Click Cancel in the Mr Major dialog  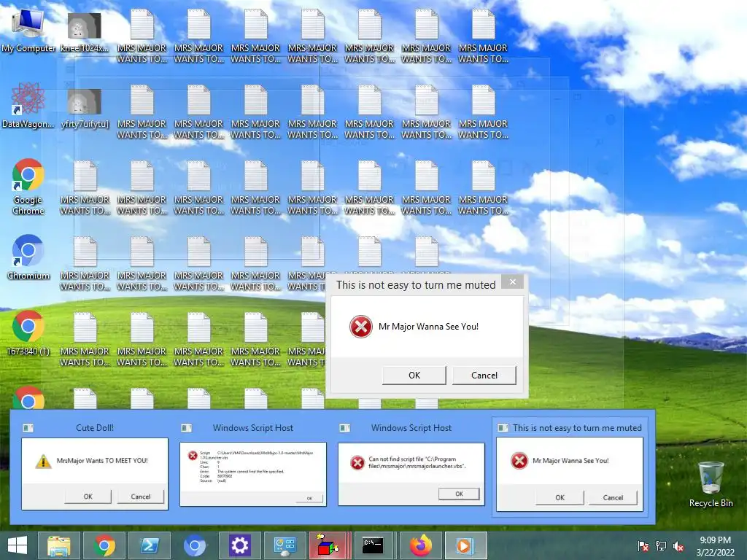click(484, 376)
